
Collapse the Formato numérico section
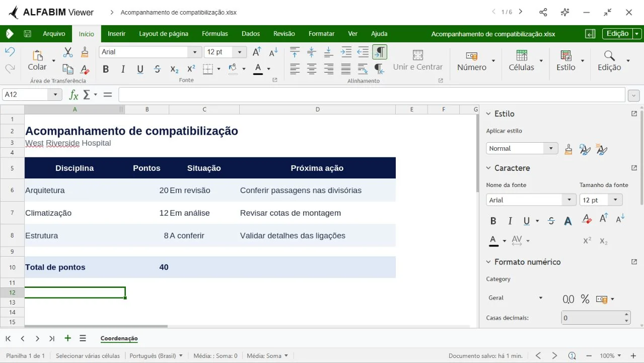(488, 262)
